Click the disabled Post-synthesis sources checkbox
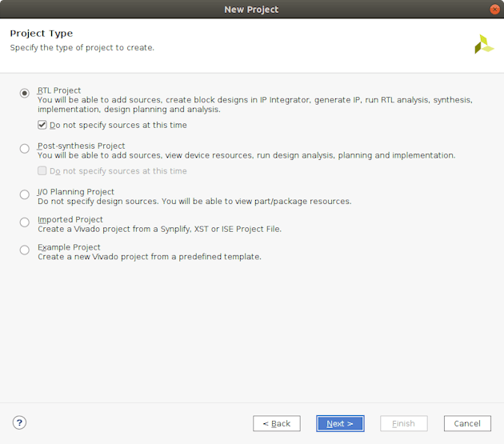This screenshot has height=444, width=504. tap(42, 170)
